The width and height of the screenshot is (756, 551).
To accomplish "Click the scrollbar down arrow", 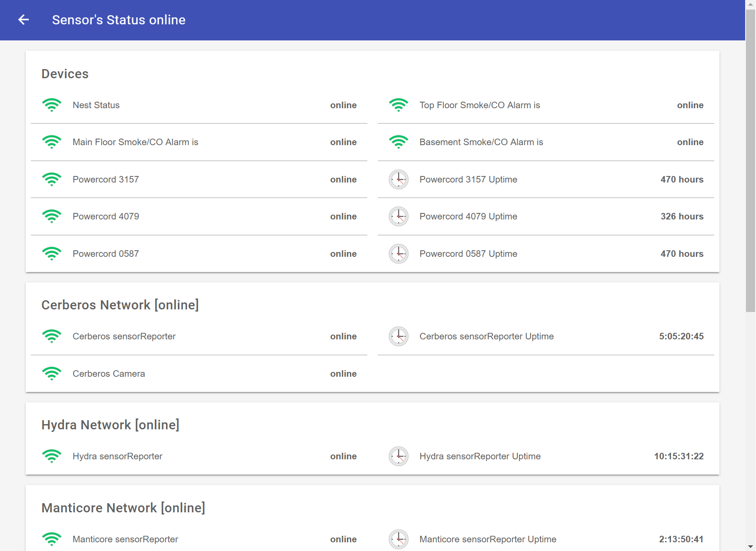I will click(x=750, y=547).
